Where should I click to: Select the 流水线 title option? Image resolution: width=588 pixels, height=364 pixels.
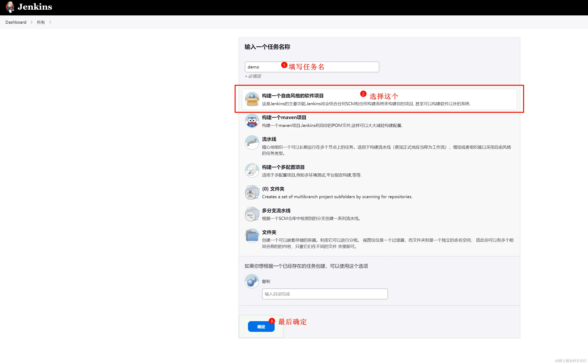[269, 139]
